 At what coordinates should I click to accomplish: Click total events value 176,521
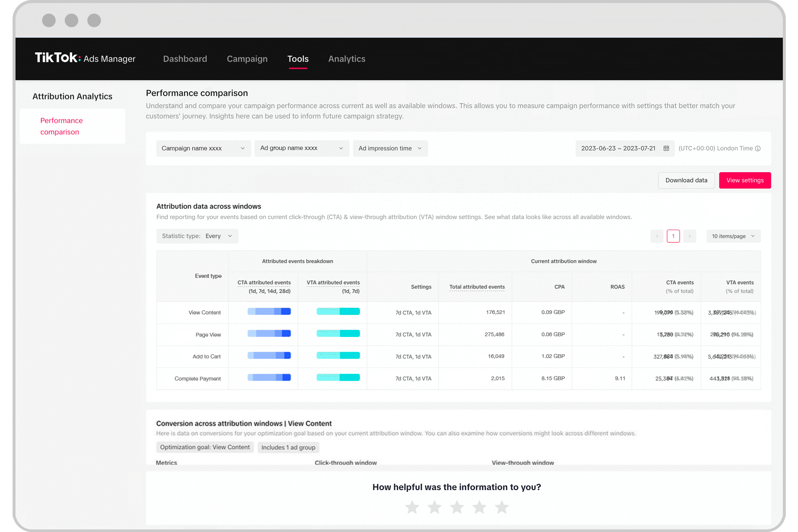tap(495, 312)
